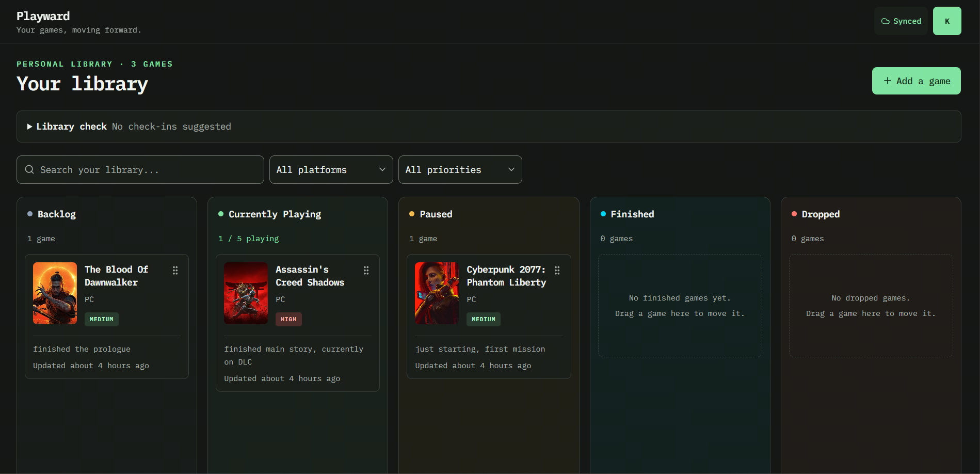Click '1 game' under Paused
The image size is (980, 474).
click(x=423, y=239)
